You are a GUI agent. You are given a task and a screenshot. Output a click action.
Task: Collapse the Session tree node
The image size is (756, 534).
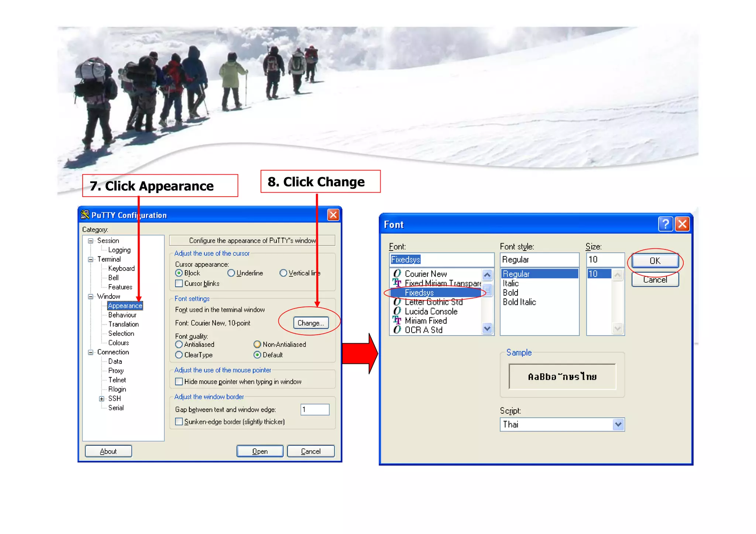point(90,241)
